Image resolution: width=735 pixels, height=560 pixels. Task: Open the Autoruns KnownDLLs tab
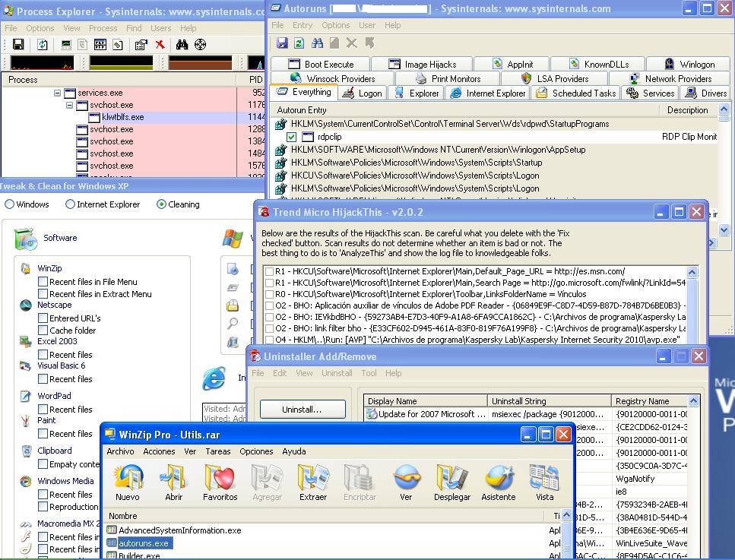[x=599, y=64]
